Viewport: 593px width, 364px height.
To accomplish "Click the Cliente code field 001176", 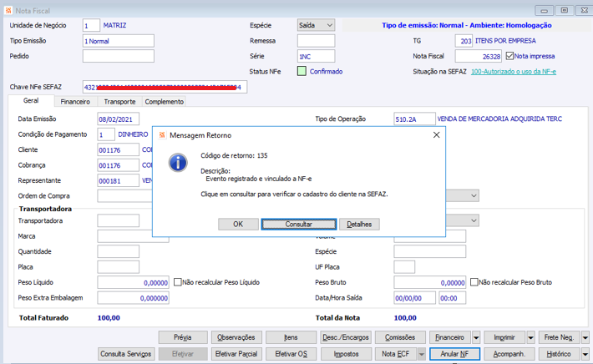I will click(x=118, y=150).
